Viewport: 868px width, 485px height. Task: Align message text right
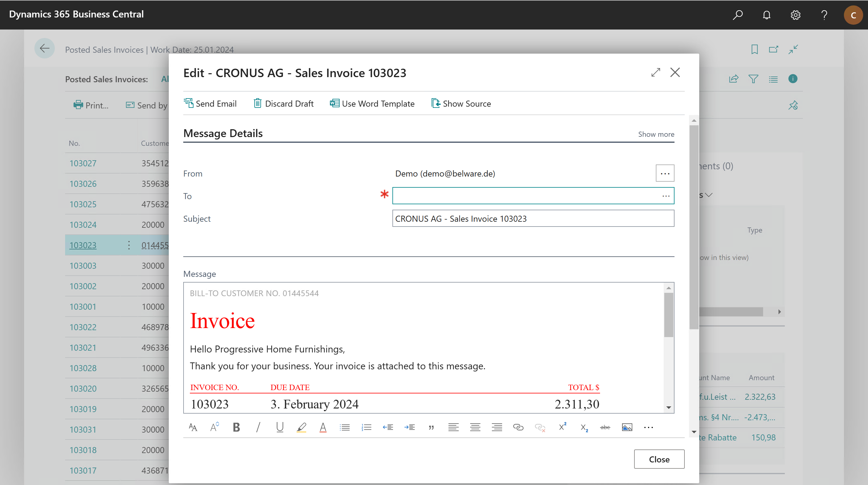point(497,427)
